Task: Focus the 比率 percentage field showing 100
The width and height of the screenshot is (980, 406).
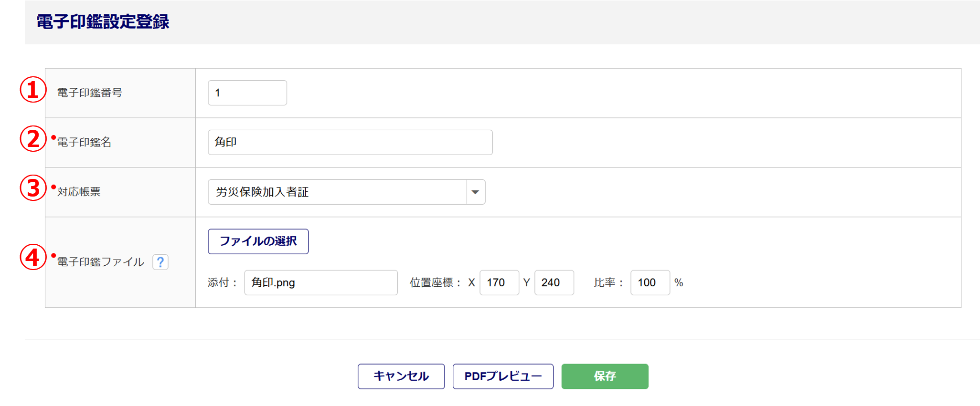Action: pyautogui.click(x=650, y=283)
